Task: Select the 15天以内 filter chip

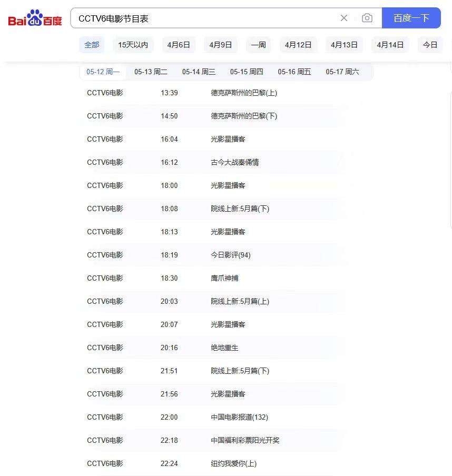Action: click(x=133, y=45)
